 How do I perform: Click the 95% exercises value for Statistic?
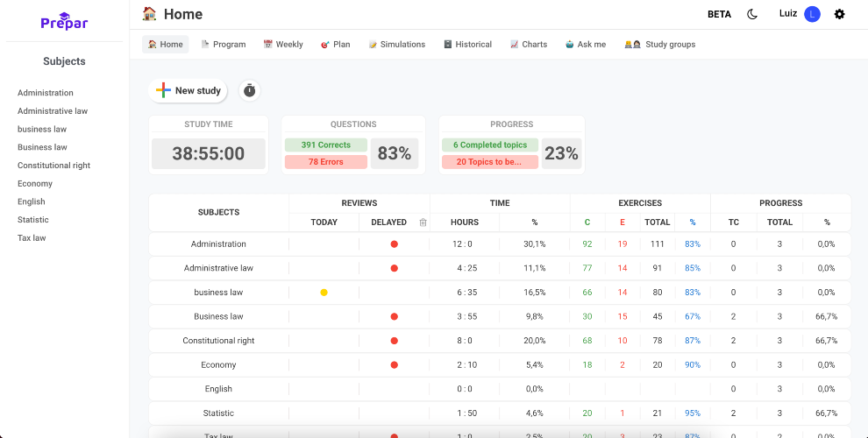click(x=693, y=413)
